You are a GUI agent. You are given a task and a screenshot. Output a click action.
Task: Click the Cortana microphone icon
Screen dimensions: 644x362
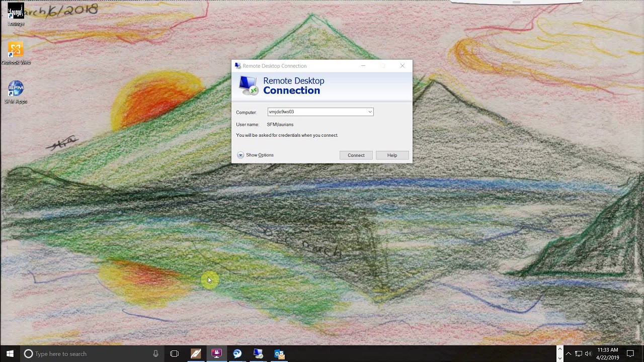pos(156,353)
